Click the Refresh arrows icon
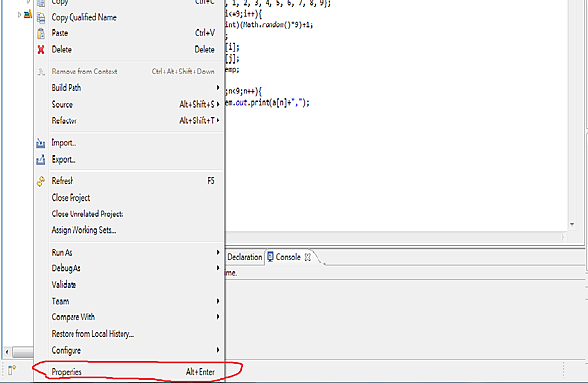 pos(41,181)
